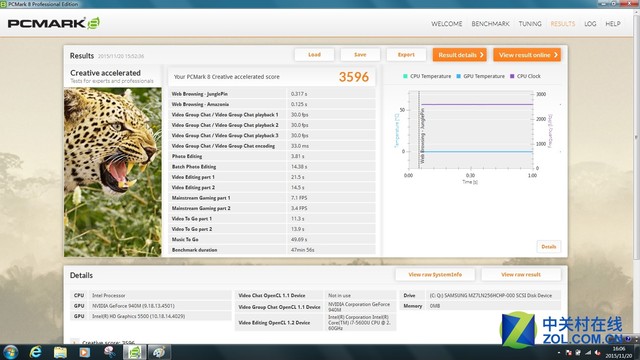The image size is (640, 360).
Task: Show hidden system tray icons arrow
Action: pyautogui.click(x=559, y=353)
